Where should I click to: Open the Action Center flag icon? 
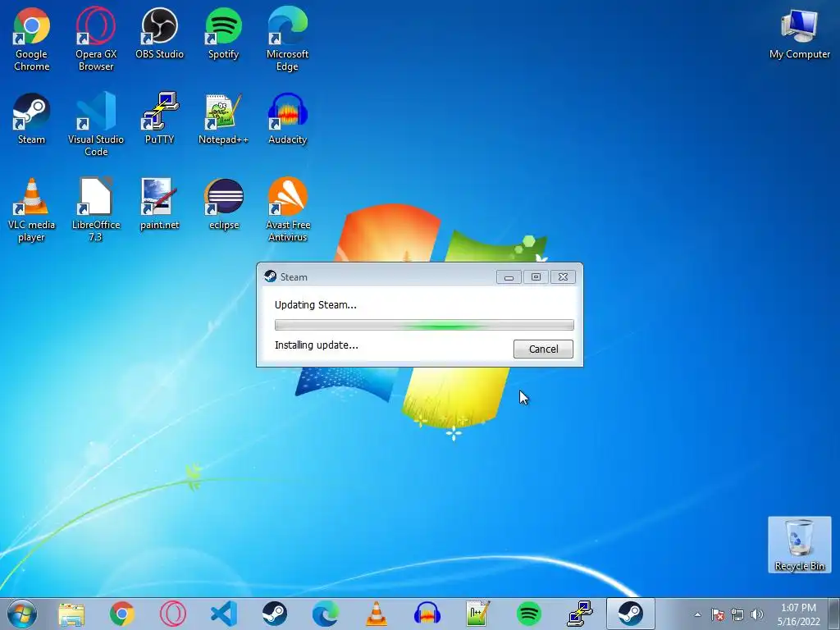click(718, 614)
